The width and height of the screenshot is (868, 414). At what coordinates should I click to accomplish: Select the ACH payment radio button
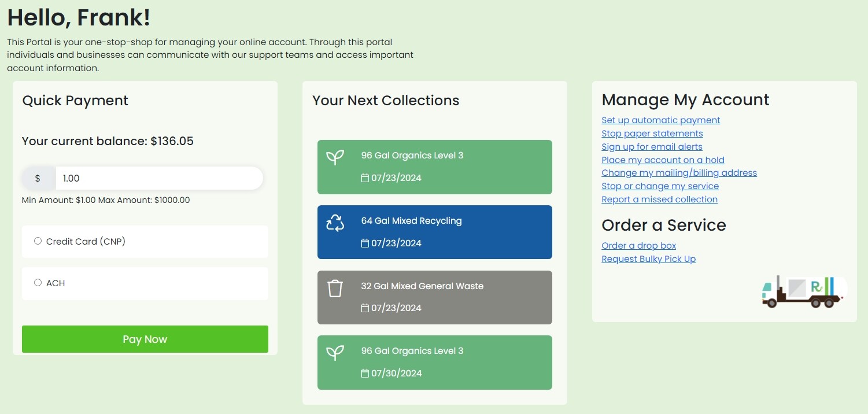[x=38, y=283]
